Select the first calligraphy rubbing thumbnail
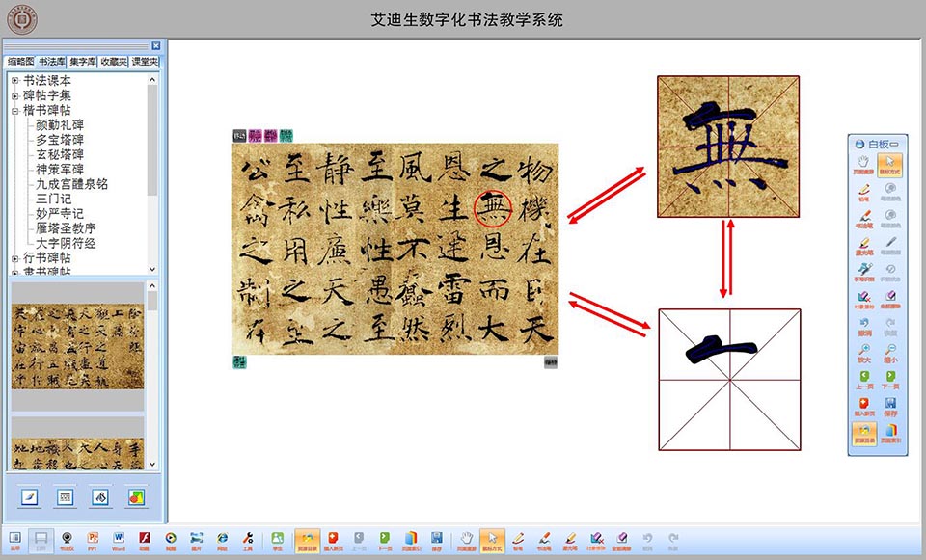Image resolution: width=926 pixels, height=560 pixels. 78,346
